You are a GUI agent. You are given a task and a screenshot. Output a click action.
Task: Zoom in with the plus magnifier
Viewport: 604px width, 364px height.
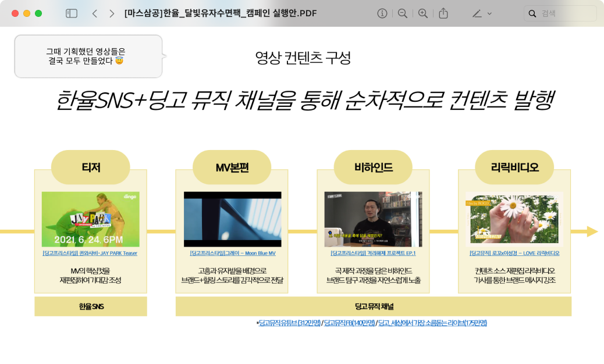[423, 13]
